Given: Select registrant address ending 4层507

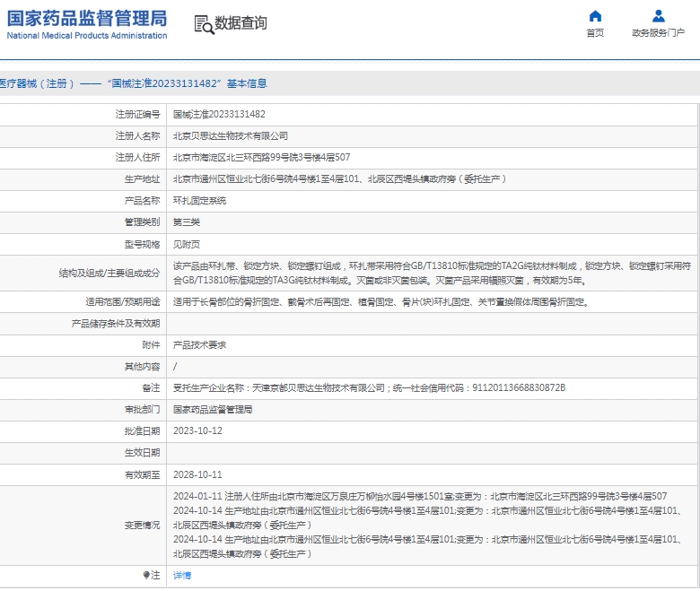Looking at the screenshot, I should pyautogui.click(x=262, y=157).
